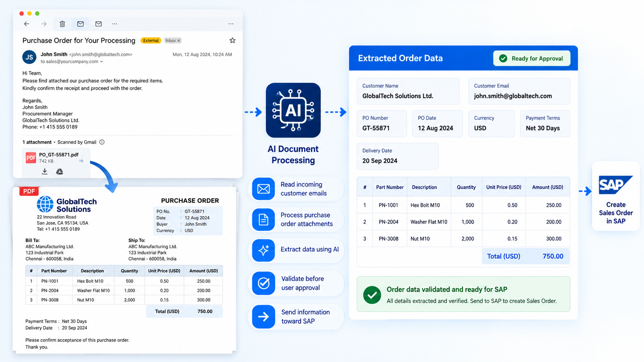Save attachment to Google Drive

[60, 172]
